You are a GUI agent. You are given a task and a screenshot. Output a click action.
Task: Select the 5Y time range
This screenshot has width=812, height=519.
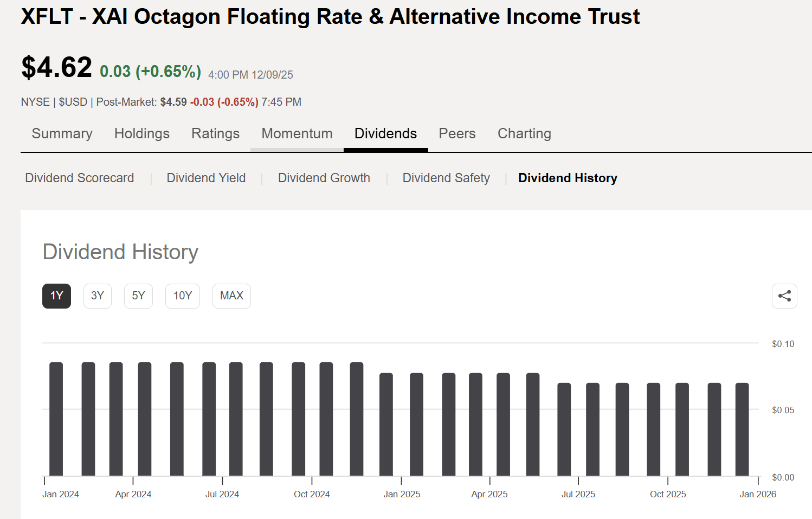138,296
